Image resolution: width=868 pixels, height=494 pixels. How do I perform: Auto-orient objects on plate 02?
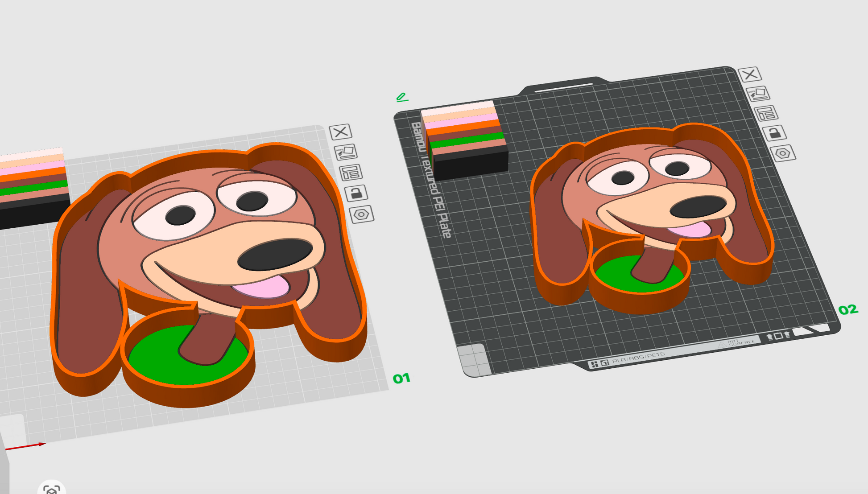tap(758, 94)
